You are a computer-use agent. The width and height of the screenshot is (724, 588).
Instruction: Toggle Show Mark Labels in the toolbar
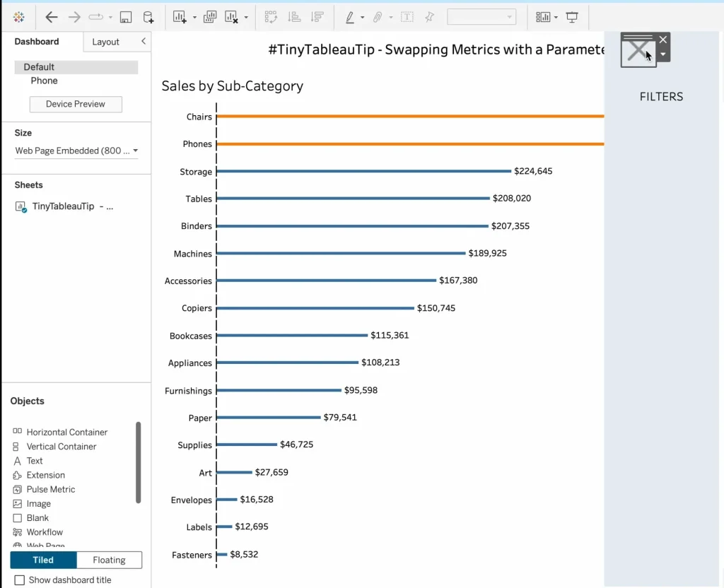[x=407, y=16]
